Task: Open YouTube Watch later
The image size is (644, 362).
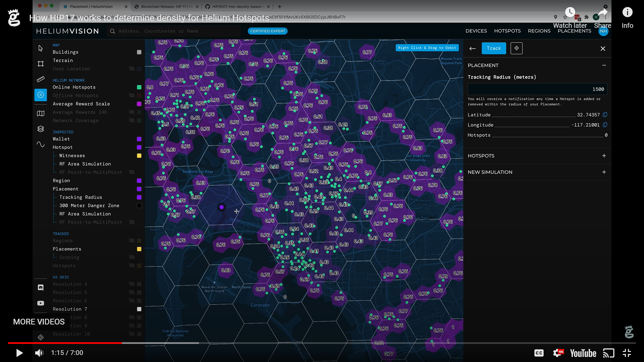Action: pos(570,18)
